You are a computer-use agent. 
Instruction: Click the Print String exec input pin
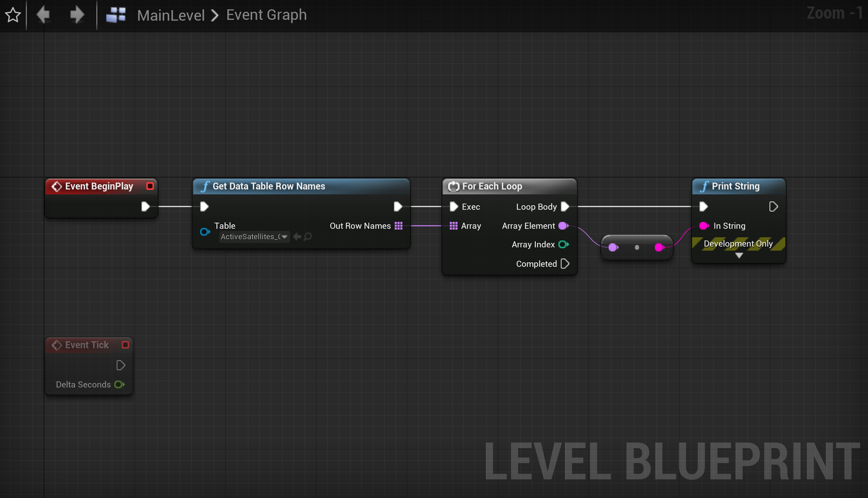704,206
